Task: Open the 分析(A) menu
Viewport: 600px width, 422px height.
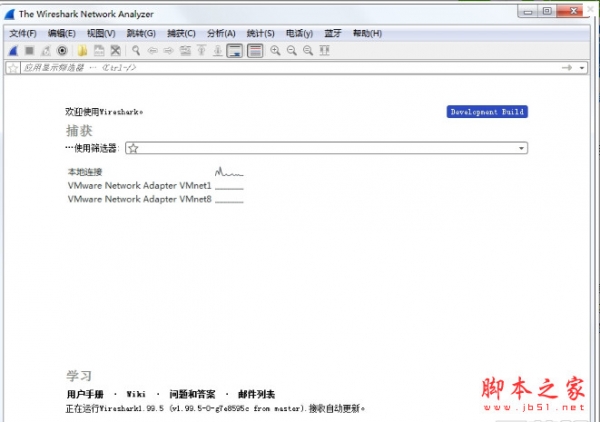Action: click(221, 34)
